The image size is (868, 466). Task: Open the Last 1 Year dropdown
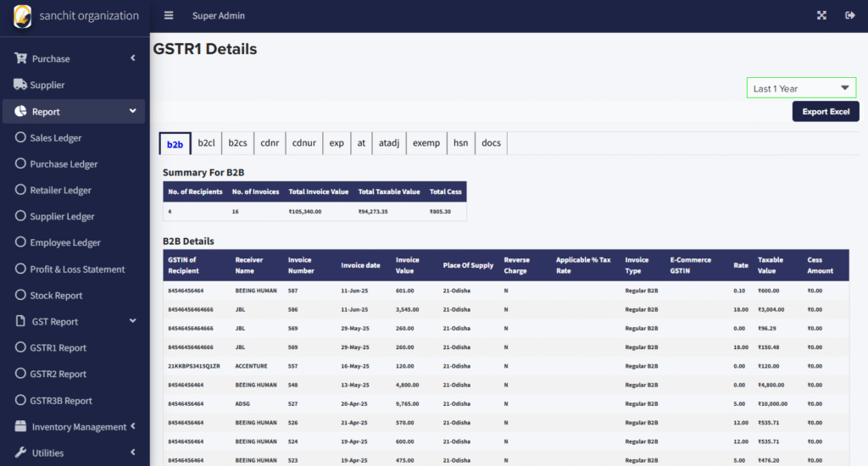click(801, 88)
